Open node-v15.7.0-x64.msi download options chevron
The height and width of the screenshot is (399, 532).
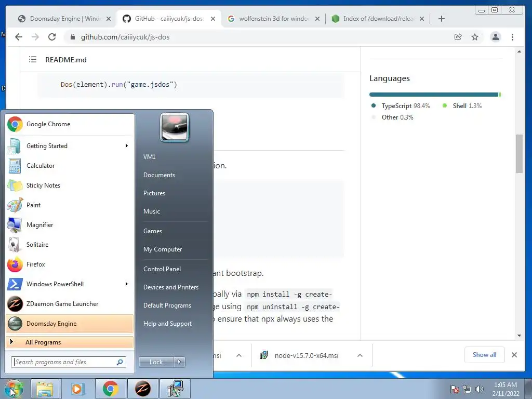pos(360,355)
